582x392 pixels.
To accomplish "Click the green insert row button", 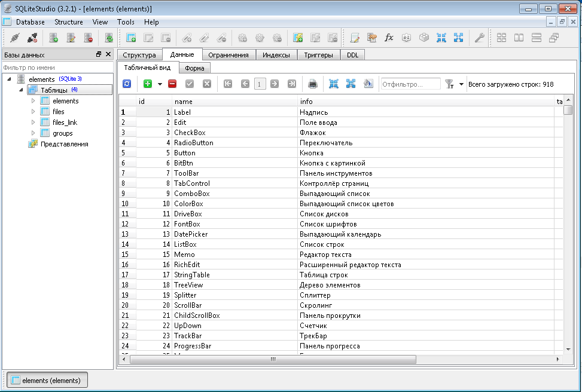I will point(148,84).
